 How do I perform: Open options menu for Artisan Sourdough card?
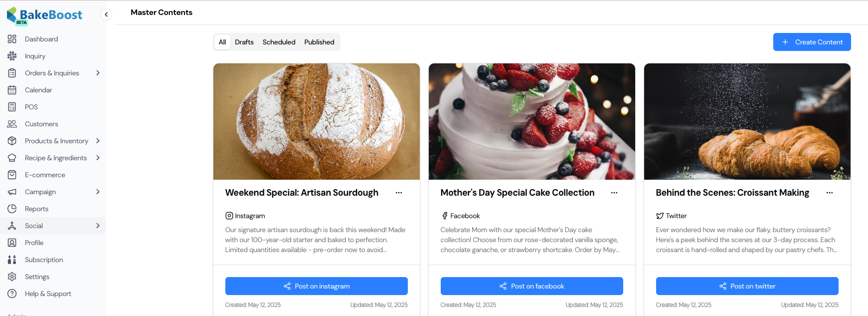tap(399, 193)
